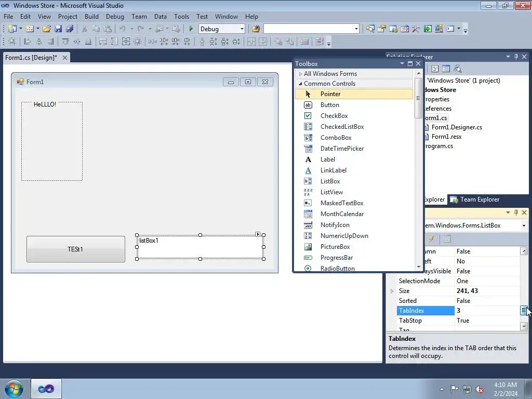Click the Save All icon
The image size is (532, 399).
pyautogui.click(x=70, y=29)
